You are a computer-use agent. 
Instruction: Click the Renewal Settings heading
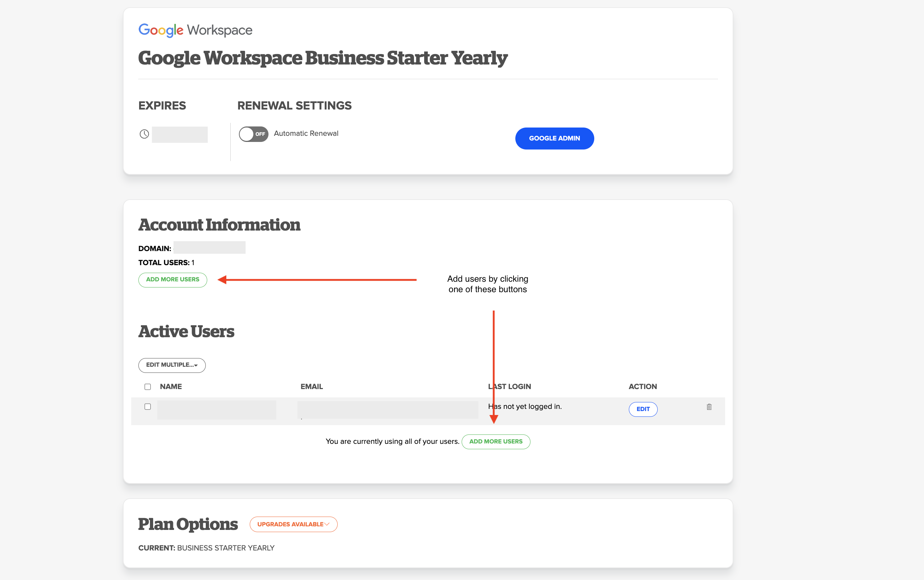click(x=294, y=106)
